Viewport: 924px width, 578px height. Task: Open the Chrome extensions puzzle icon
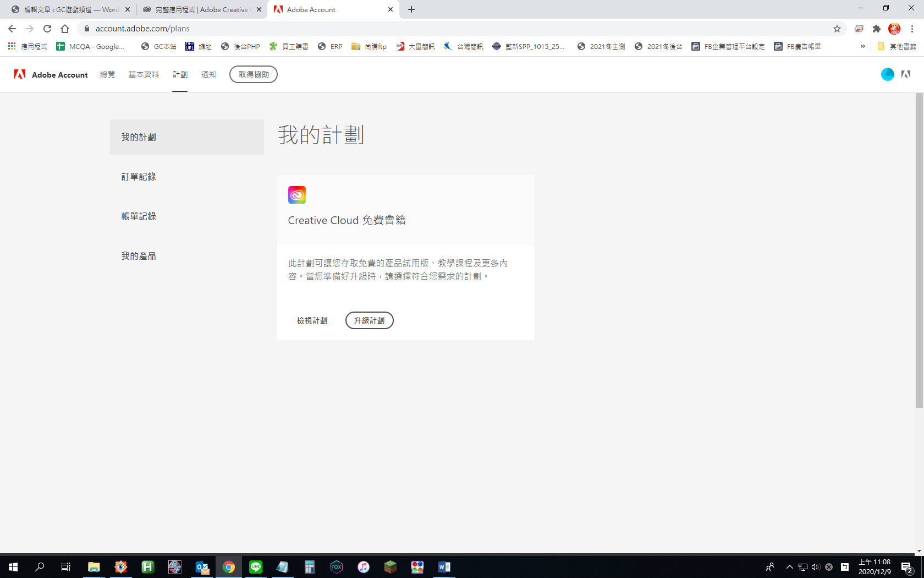[x=877, y=29]
